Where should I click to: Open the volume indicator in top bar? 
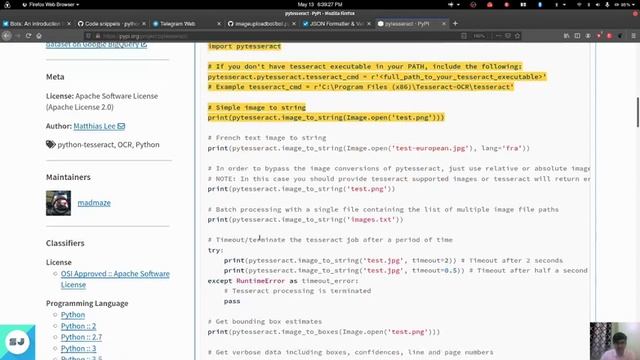tap(598, 4)
